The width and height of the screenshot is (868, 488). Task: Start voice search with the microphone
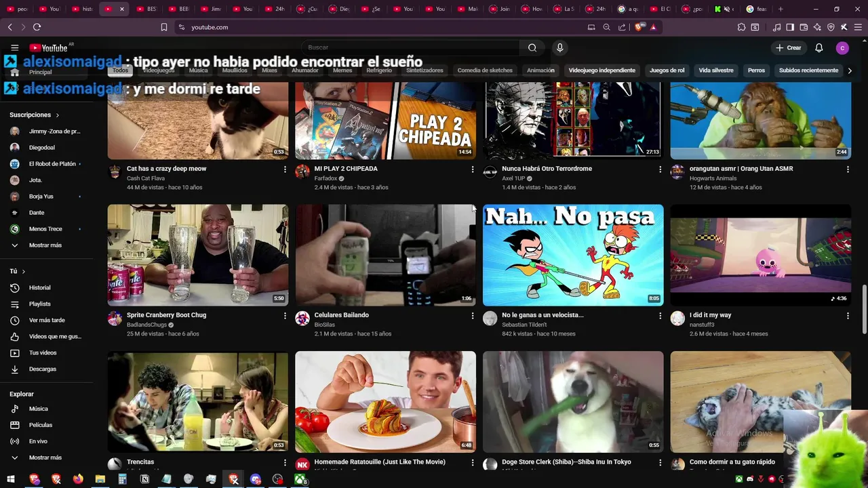point(559,47)
